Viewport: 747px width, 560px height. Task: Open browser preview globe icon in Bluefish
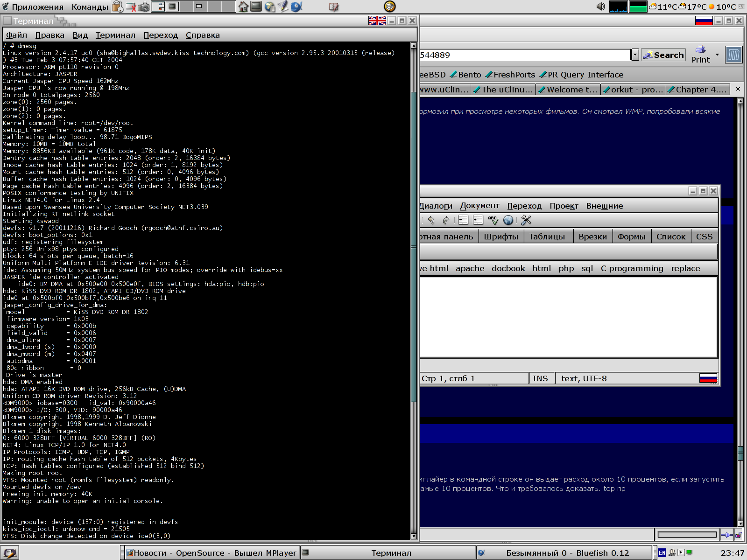508,220
